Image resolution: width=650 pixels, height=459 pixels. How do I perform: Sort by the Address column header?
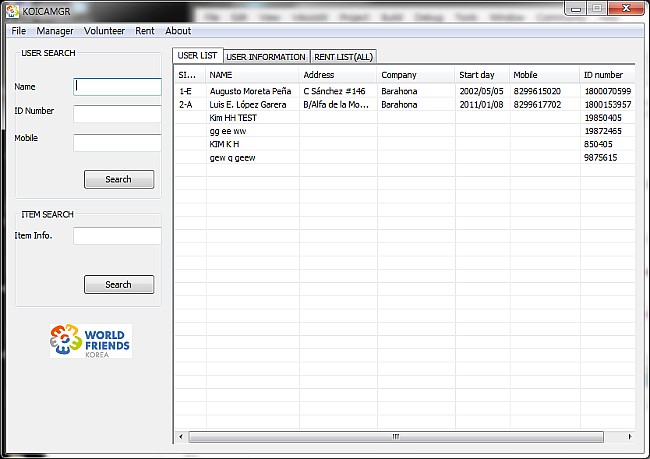(x=338, y=75)
